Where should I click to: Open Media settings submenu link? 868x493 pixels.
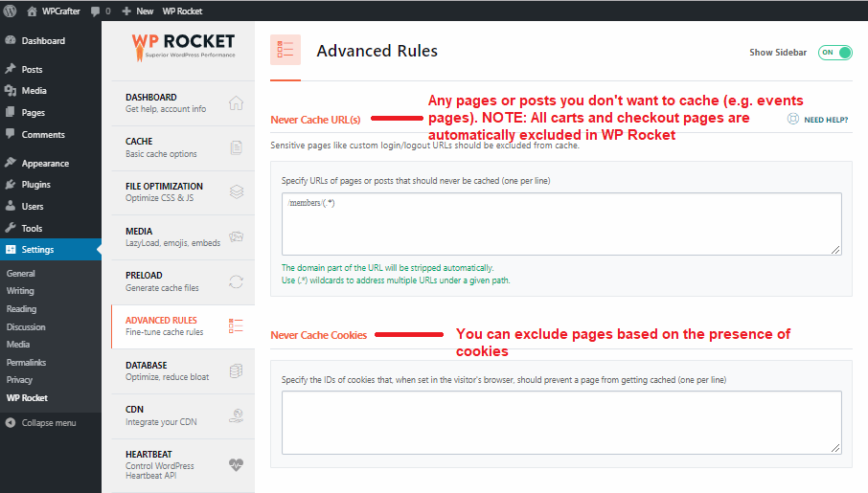(x=17, y=345)
